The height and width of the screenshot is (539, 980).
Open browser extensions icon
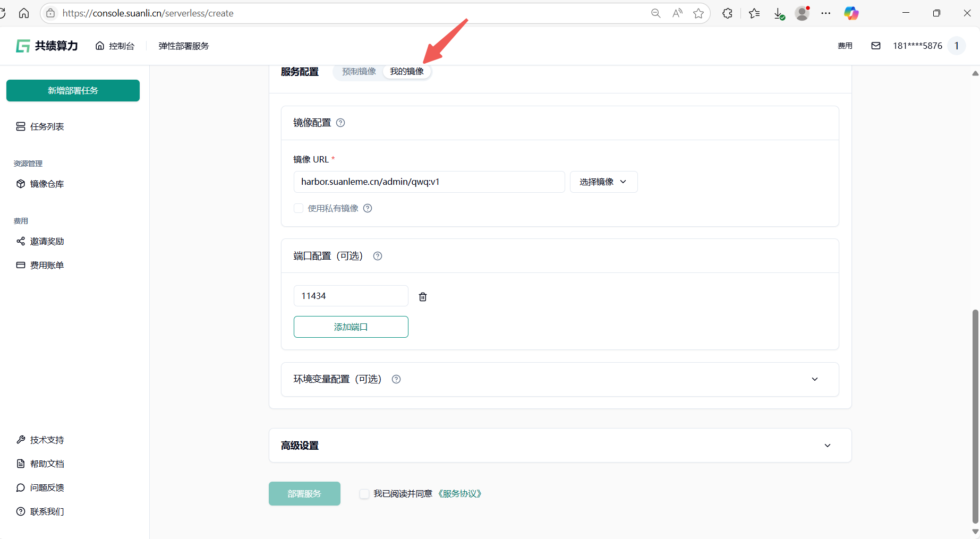point(727,13)
